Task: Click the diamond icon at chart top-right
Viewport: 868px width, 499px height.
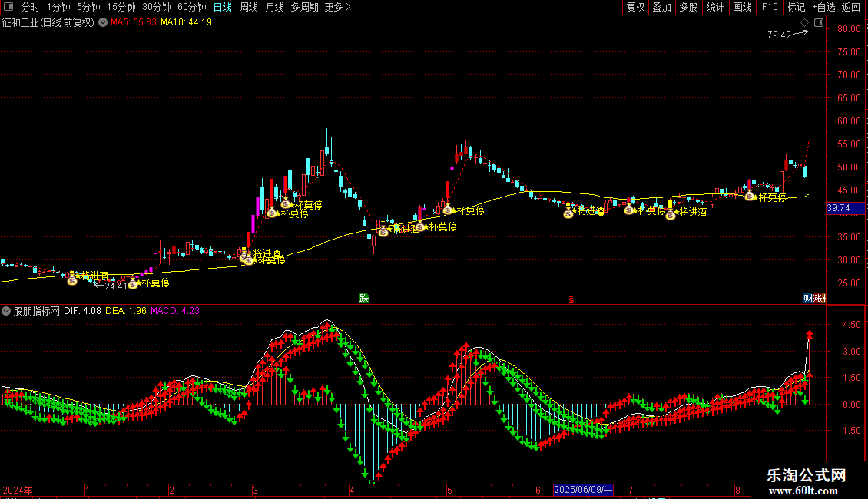Action: tap(805, 23)
